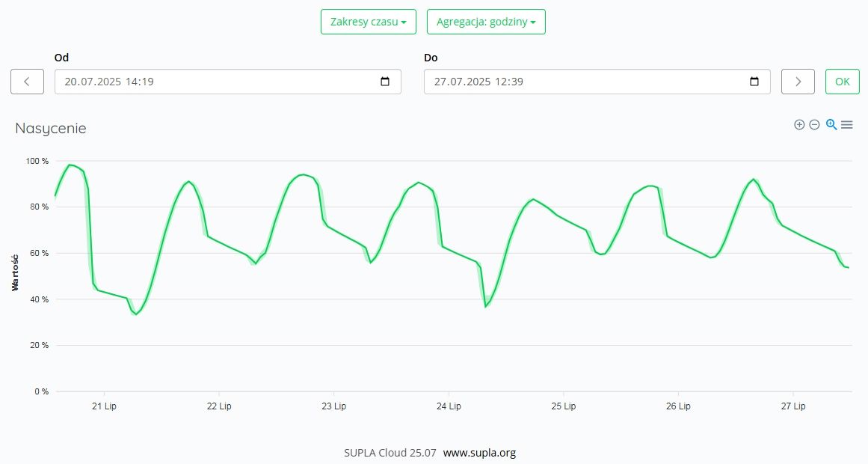Confirm the date range with OK
Image resolution: width=868 pixels, height=464 pixels.
pos(842,82)
